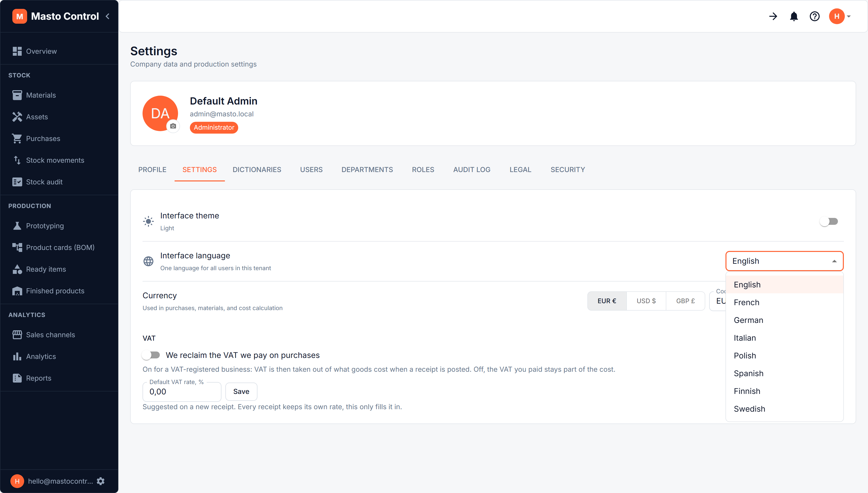
Task: Switch to the PROFILE tab
Action: (152, 170)
